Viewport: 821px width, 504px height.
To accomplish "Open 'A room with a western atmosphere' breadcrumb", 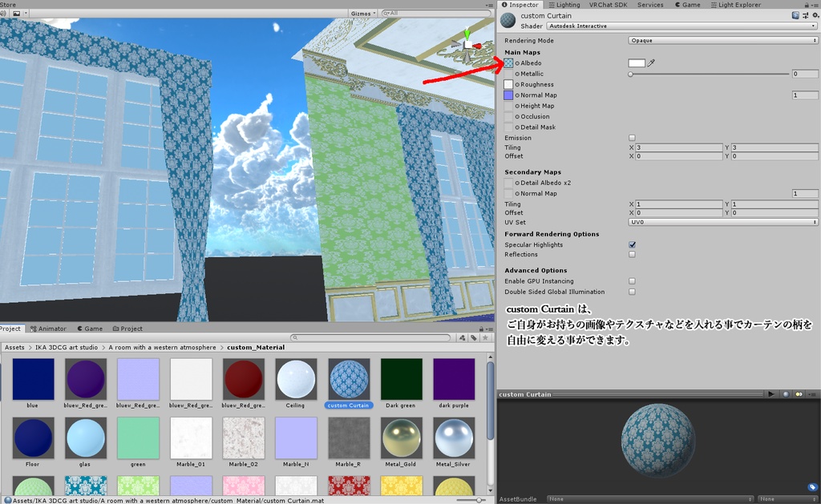I will pyautogui.click(x=162, y=348).
